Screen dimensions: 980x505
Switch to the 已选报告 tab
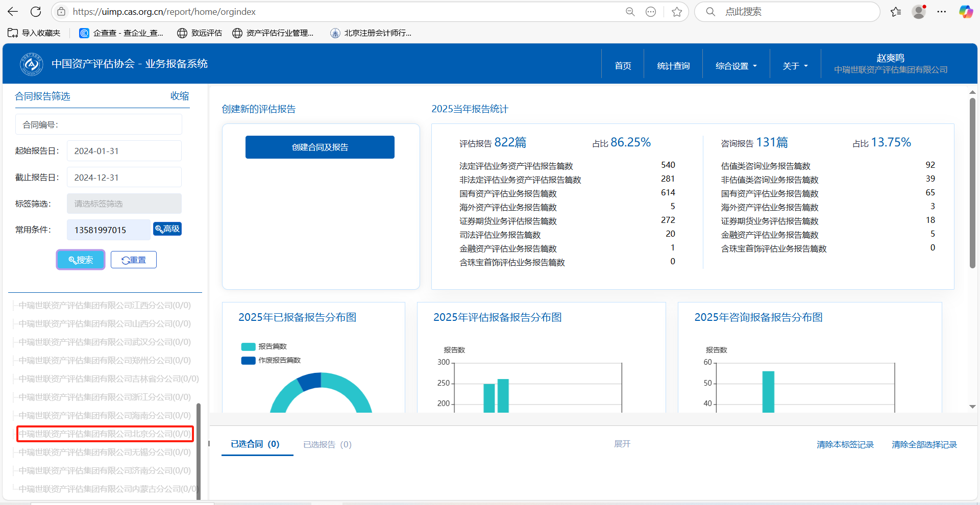point(327,444)
